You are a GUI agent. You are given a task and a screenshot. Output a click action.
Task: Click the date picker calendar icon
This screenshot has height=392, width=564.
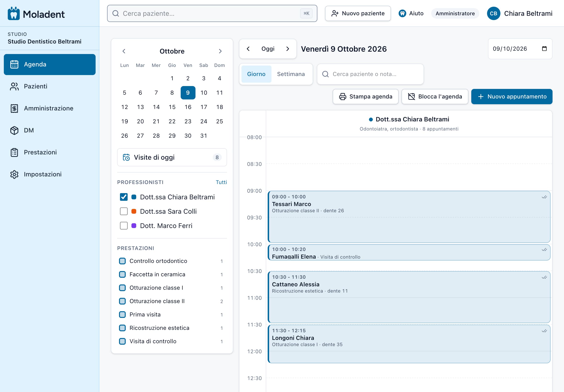click(544, 49)
